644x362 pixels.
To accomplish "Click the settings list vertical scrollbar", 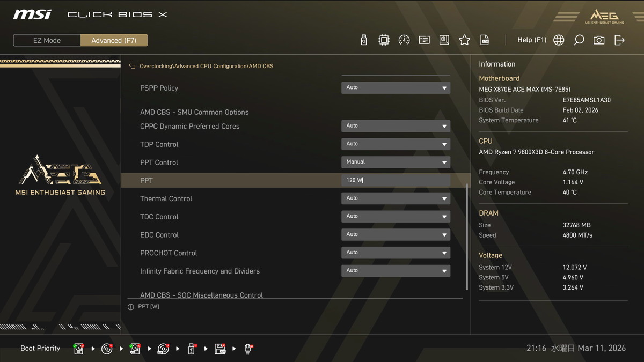I will [x=466, y=236].
